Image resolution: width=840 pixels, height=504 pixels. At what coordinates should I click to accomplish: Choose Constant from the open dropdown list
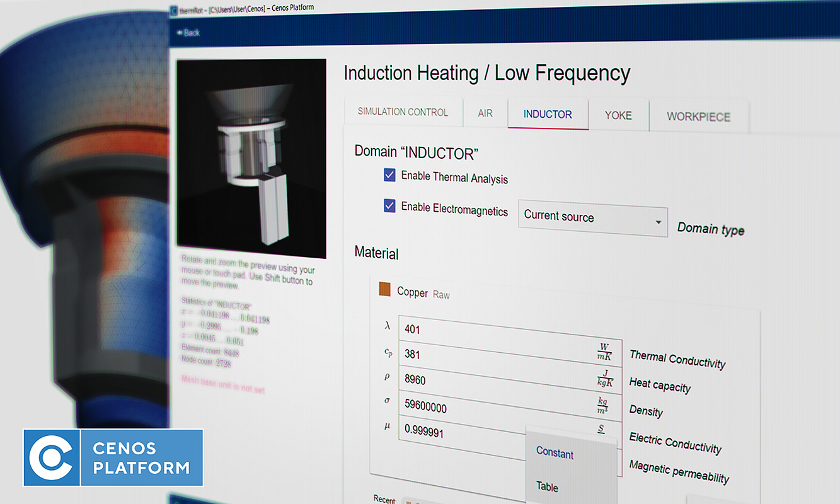[555, 453]
